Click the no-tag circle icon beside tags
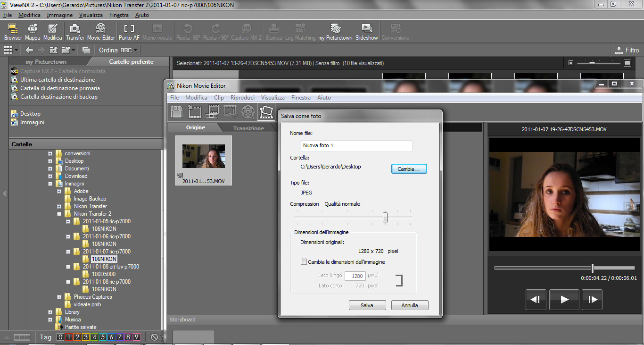Viewport: 644px width, 345px height. (x=154, y=337)
